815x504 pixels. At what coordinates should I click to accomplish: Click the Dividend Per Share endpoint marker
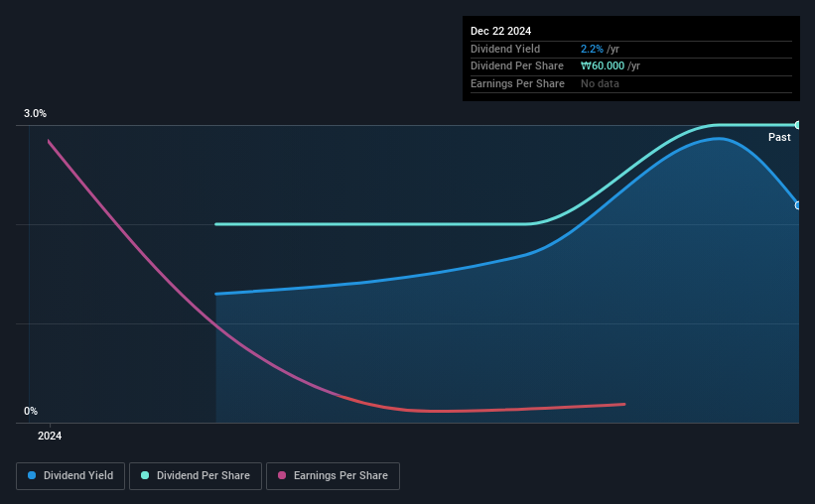point(797,125)
